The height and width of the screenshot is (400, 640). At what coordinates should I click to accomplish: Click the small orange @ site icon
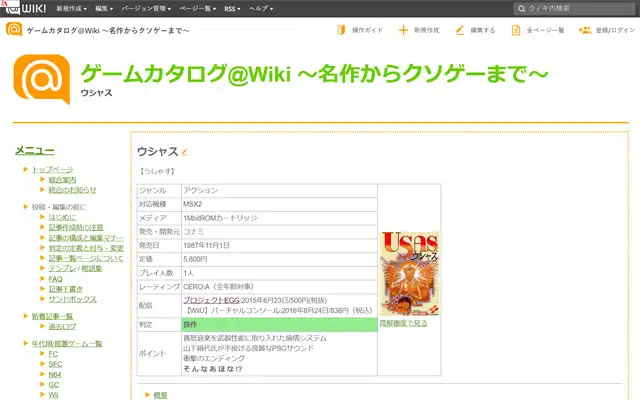[14, 29]
